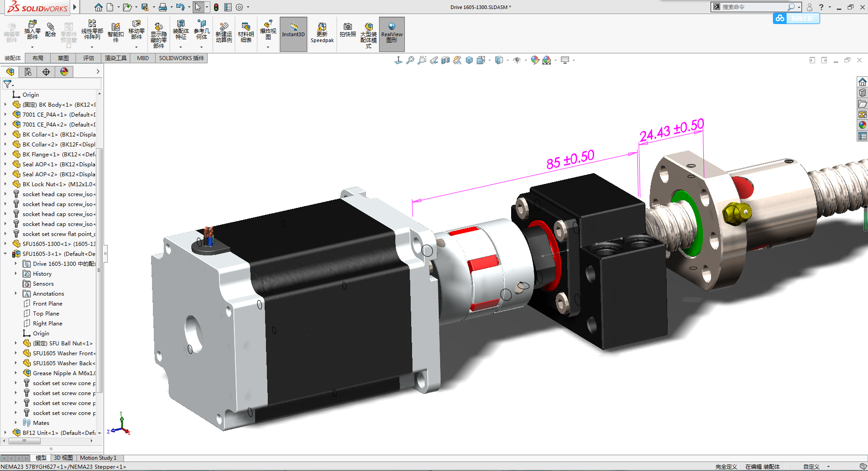Image resolution: width=868 pixels, height=471 pixels.
Task: Expand SOLIDWORKS logo menu arrow
Action: point(75,7)
